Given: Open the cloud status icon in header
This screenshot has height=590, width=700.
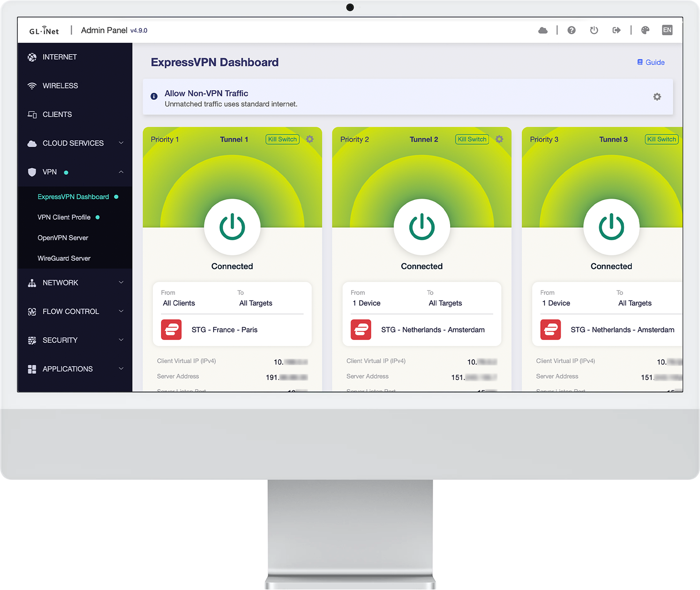Looking at the screenshot, I should pos(543,30).
